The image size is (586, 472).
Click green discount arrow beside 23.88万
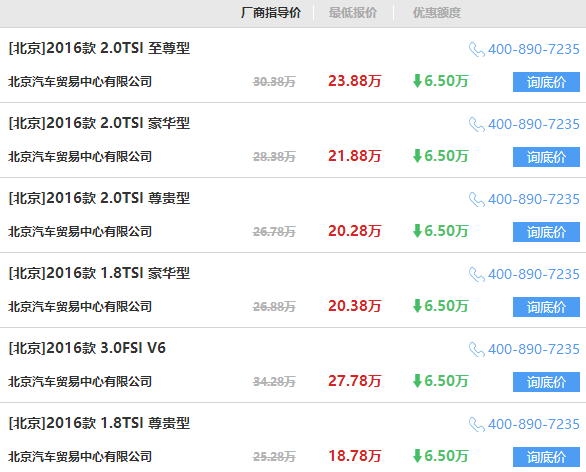click(x=417, y=81)
